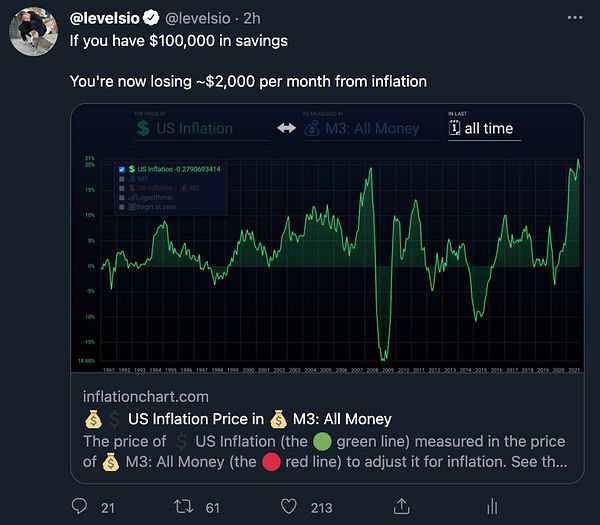This screenshot has height=525, width=600.
Task: Open the inflationchart.com link
Action: [x=146, y=397]
